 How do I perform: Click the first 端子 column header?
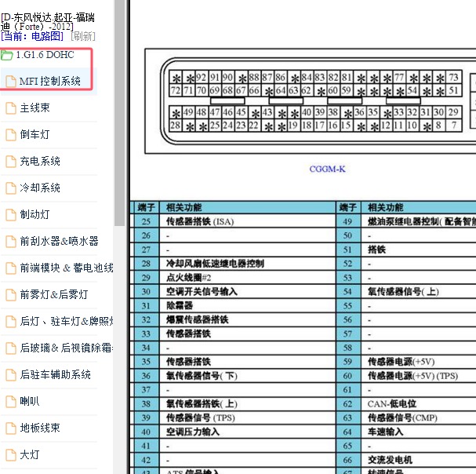point(147,207)
